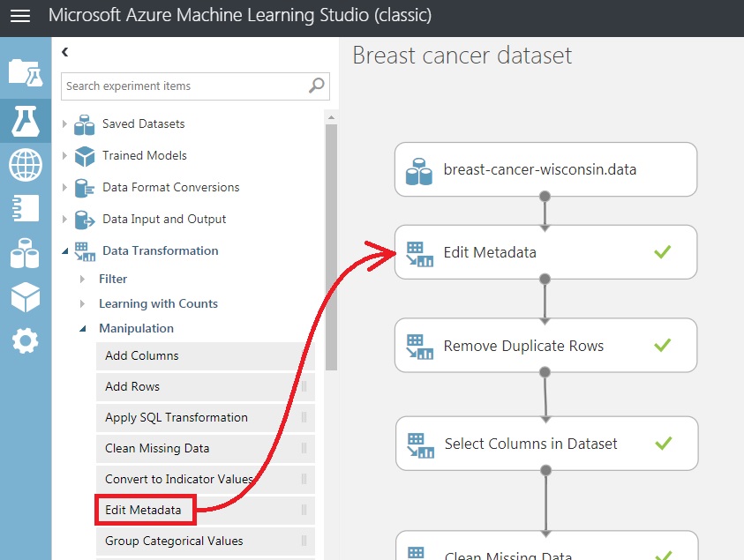This screenshot has width=744, height=560.
Task: Open the Settings gear sidebar icon
Action: click(x=25, y=340)
